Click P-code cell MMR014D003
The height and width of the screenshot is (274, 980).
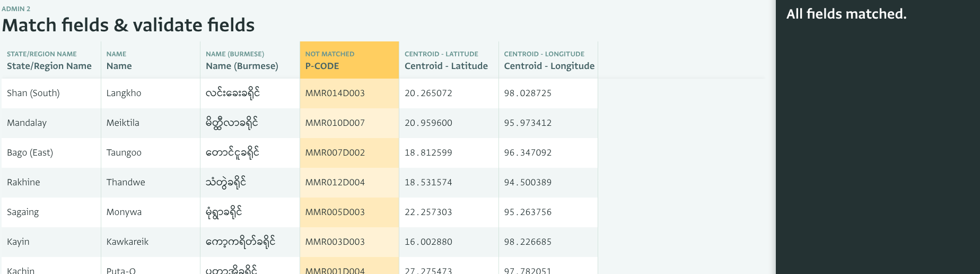335,93
